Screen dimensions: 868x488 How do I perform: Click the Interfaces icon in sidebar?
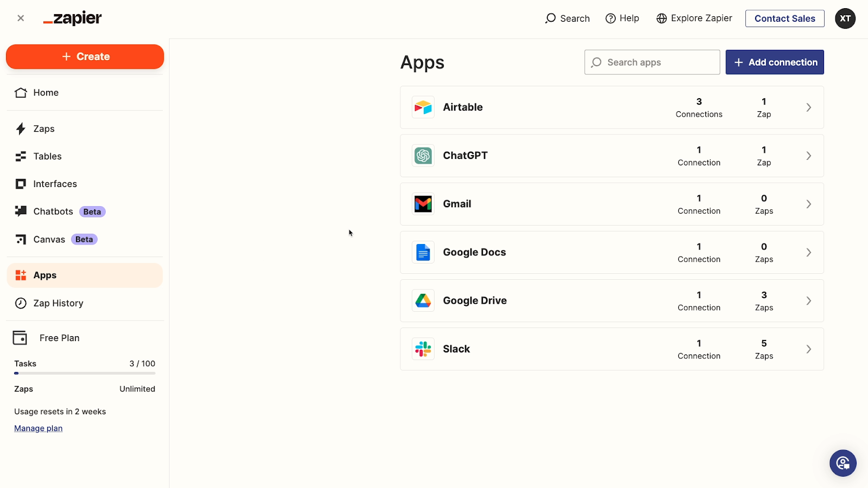coord(21,184)
